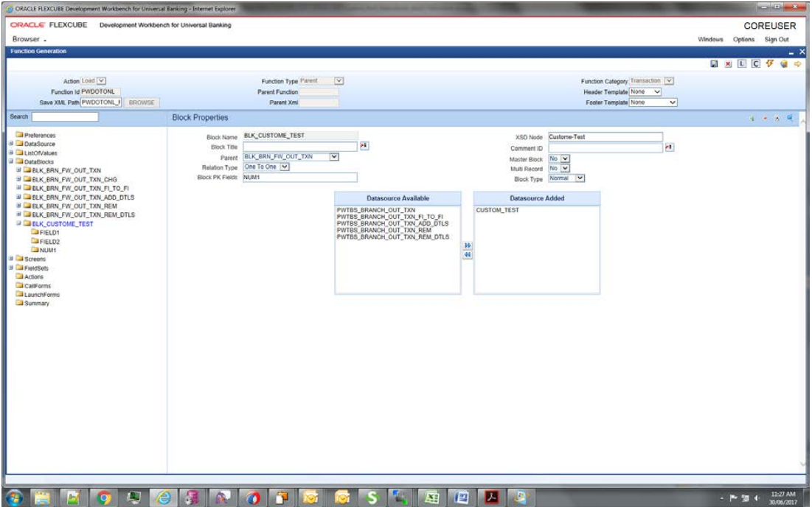Click the Save XML Path field
The height and width of the screenshot is (507, 812).
pyautogui.click(x=101, y=102)
